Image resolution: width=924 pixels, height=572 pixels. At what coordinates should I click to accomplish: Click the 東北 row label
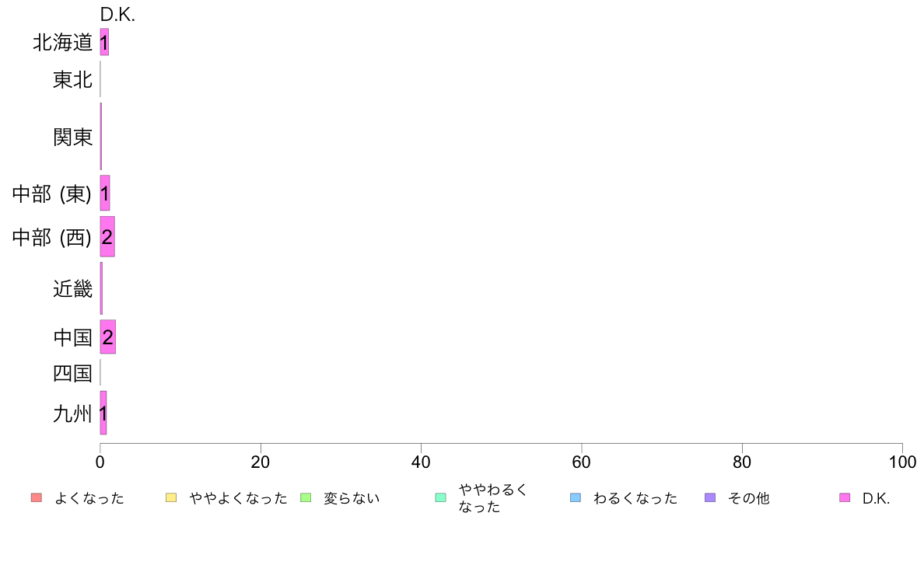(x=72, y=79)
